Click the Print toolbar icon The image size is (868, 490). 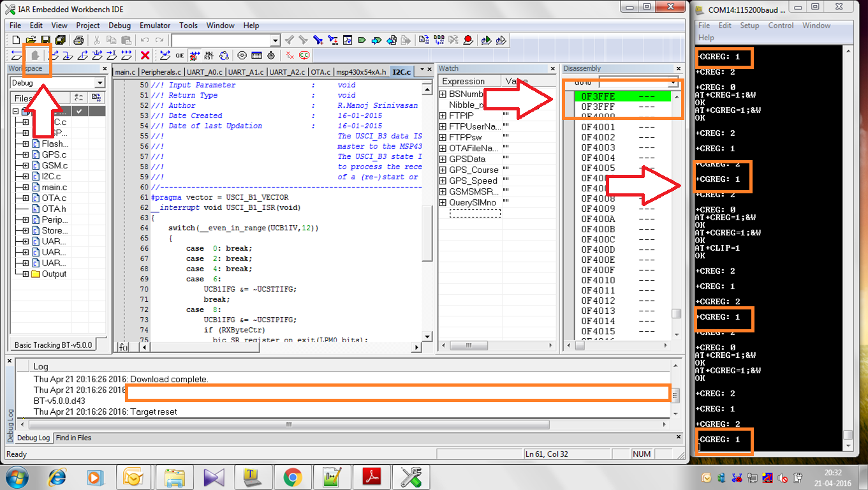78,40
